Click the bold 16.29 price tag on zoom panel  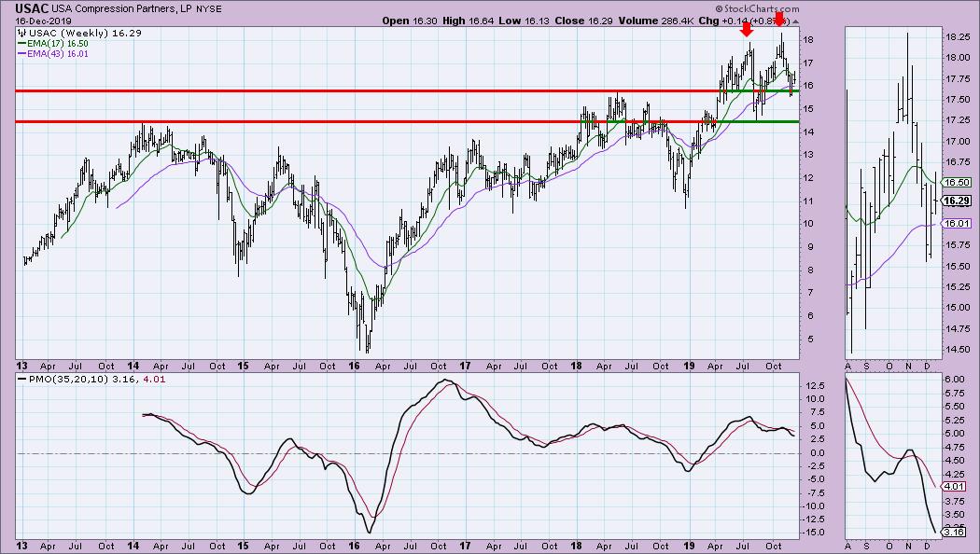point(957,201)
